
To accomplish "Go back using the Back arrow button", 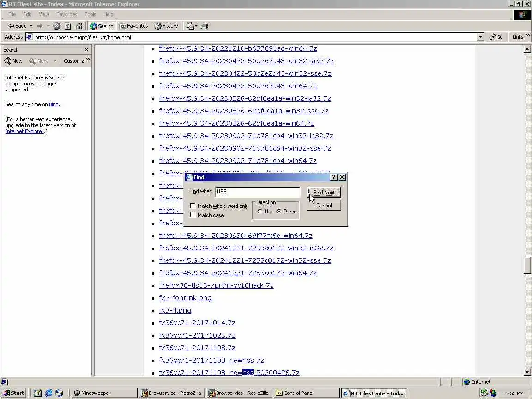I will [17, 26].
